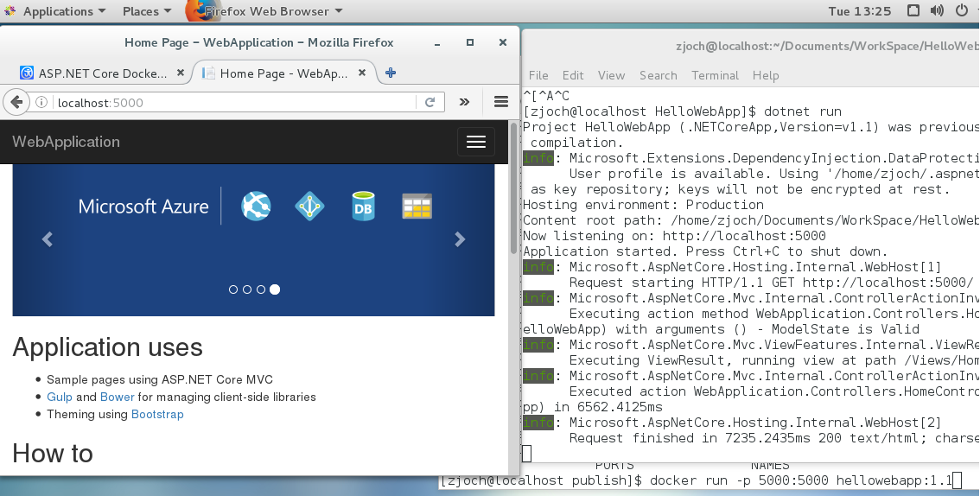Select the second carousel indicator dot
This screenshot has width=980, height=496.
tap(247, 289)
